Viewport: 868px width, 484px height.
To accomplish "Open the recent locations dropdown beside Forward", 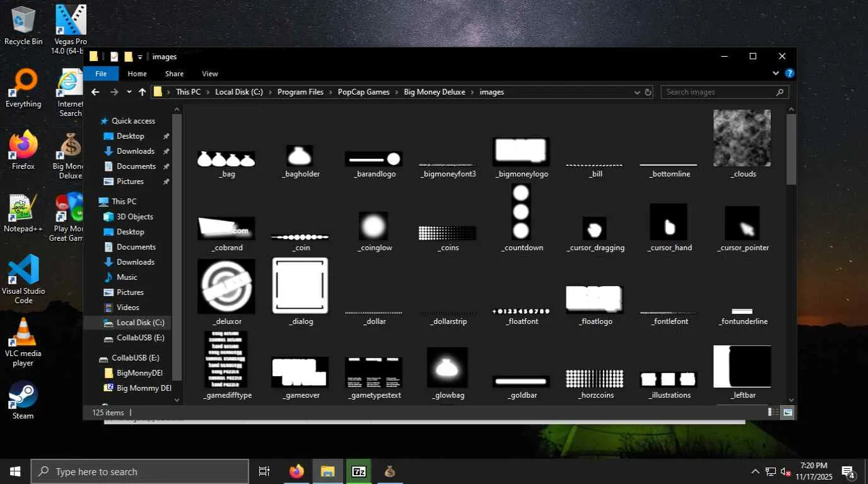I will [x=129, y=92].
